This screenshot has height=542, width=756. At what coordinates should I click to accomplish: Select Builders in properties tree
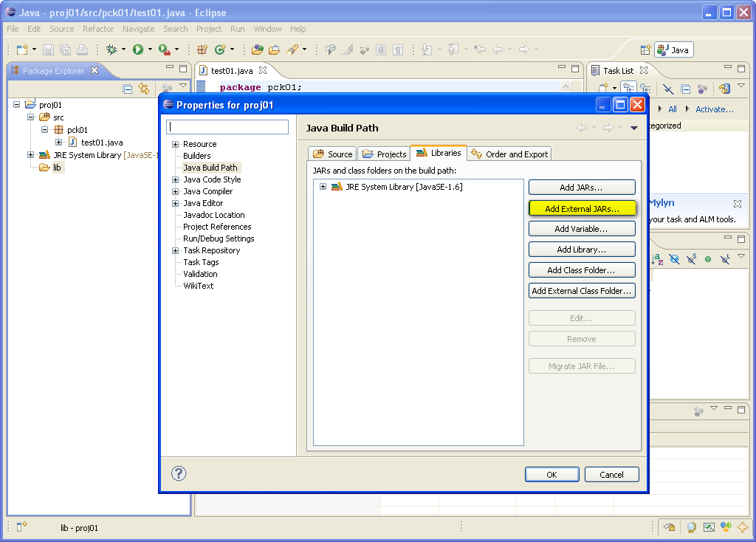click(x=196, y=156)
